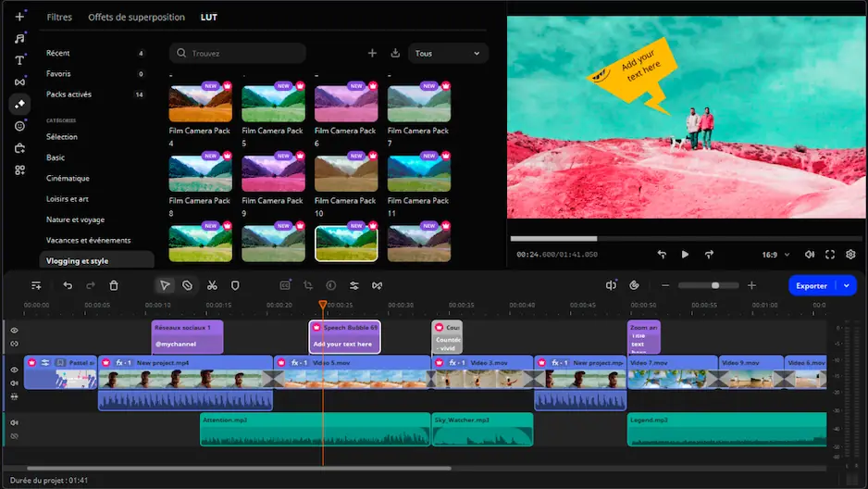868x489 pixels.
Task: Mute the preview volume speaker icon
Action: 810,255
